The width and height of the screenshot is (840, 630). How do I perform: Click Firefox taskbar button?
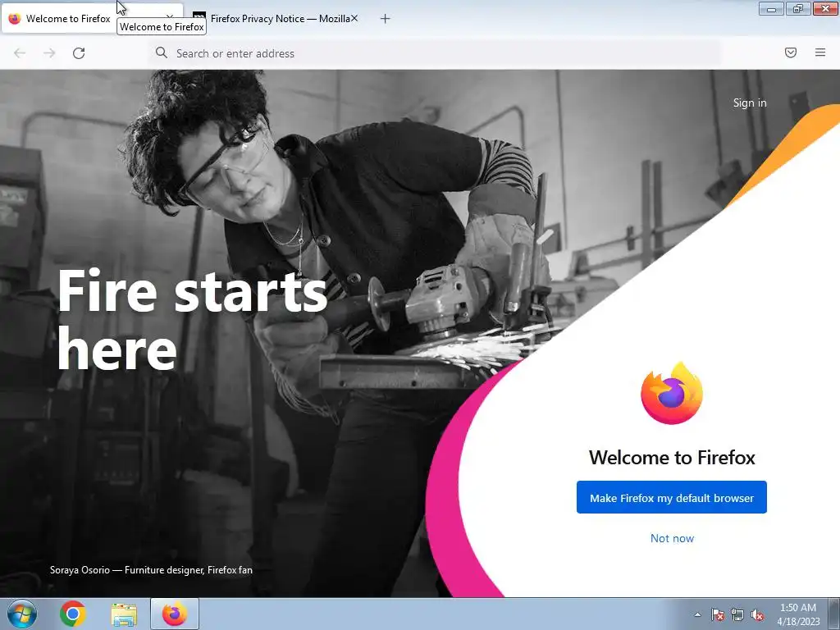click(175, 614)
